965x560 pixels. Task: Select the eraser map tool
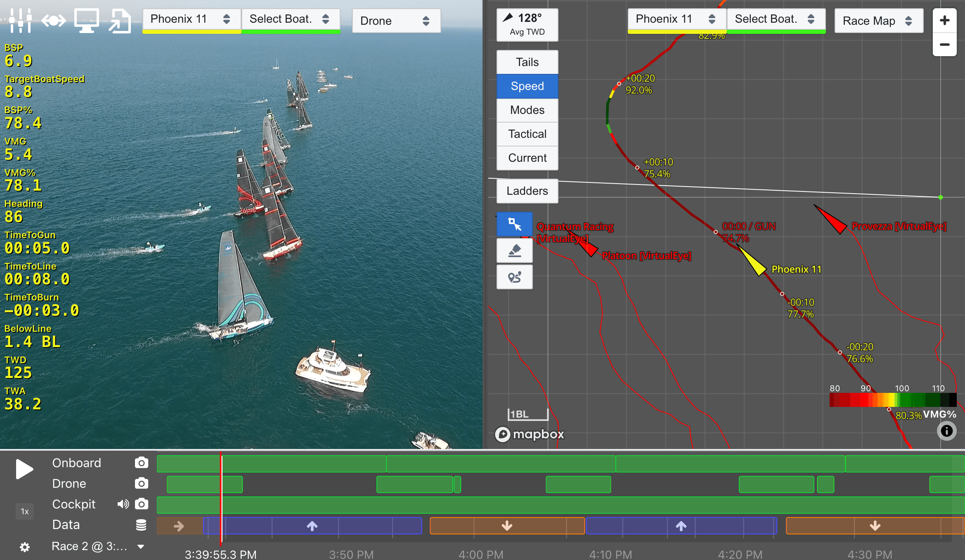(514, 250)
